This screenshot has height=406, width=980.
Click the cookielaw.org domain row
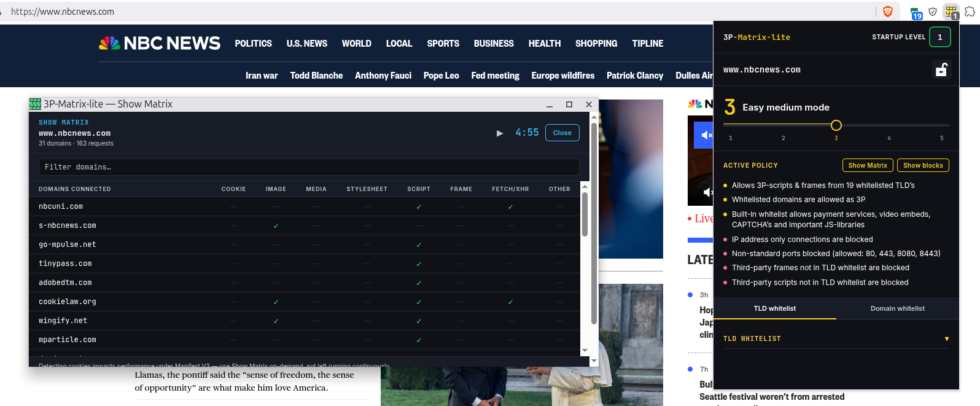[304, 302]
